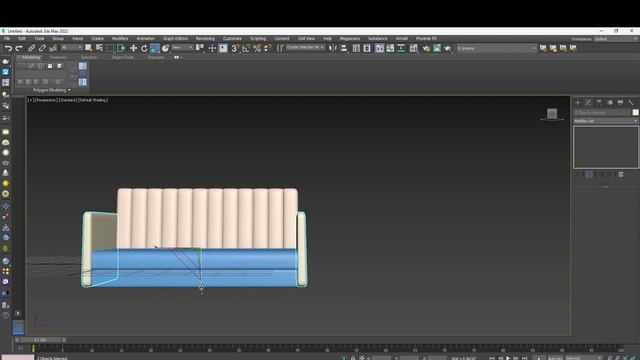
Task: Click the Render Production teapot icon
Action: [448, 48]
